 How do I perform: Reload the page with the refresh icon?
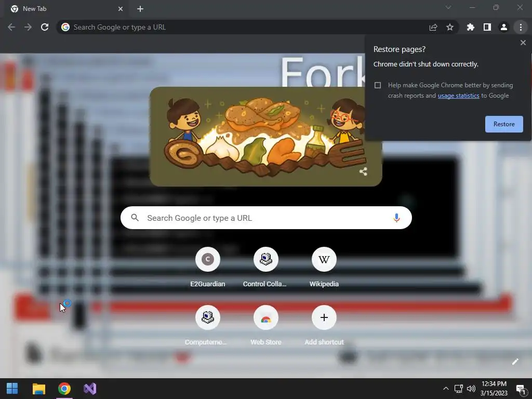(45, 27)
